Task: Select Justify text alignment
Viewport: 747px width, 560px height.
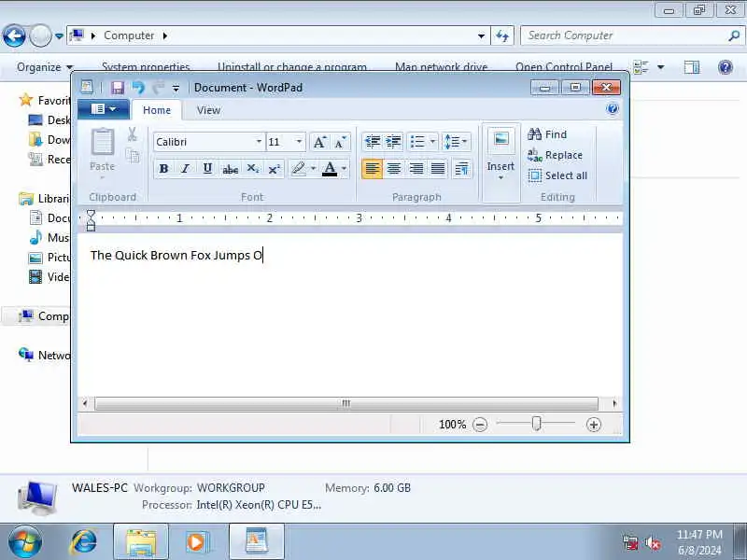Action: (x=438, y=169)
